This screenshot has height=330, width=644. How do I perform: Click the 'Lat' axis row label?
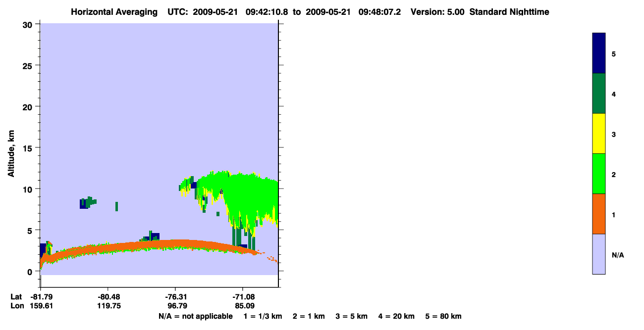tap(16, 297)
